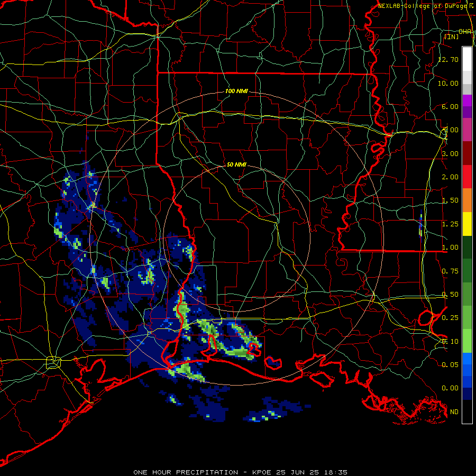The width and height of the screenshot is (476, 476).
Task: Pick the black ND swatch in legend
Action: (467, 411)
